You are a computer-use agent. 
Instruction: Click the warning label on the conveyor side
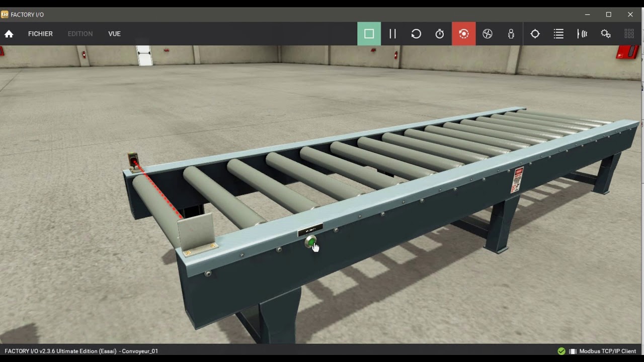517,180
